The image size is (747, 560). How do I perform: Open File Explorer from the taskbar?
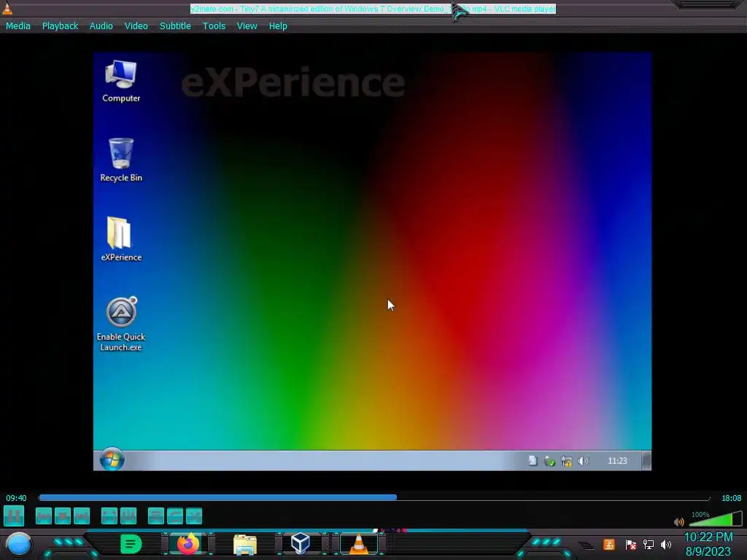click(x=245, y=544)
